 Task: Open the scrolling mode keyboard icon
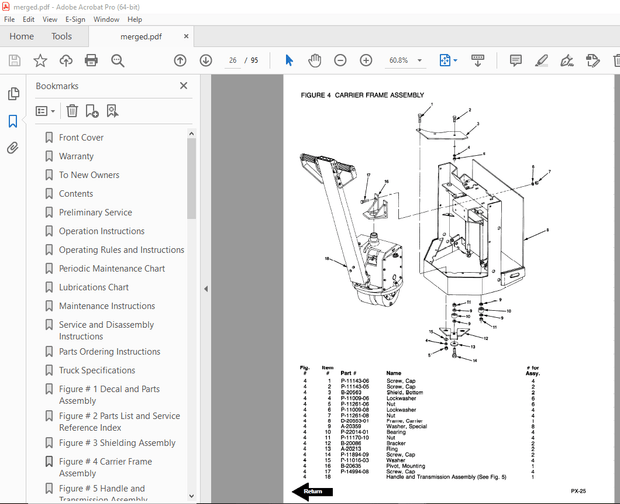click(x=478, y=60)
